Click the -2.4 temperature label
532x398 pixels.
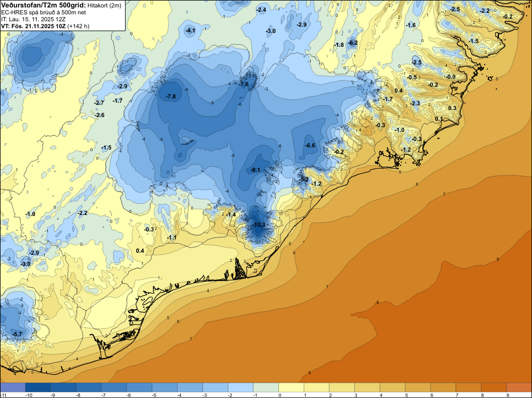[261, 10]
